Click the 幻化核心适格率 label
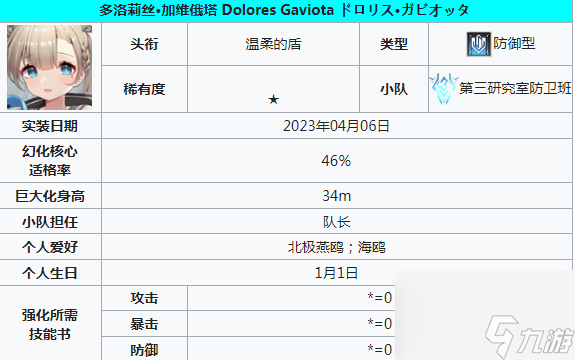 click(50, 161)
